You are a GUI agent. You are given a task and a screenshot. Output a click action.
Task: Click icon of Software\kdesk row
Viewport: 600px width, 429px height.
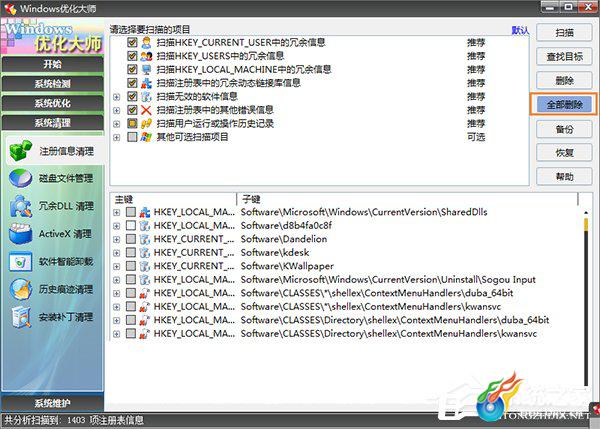pos(144,253)
